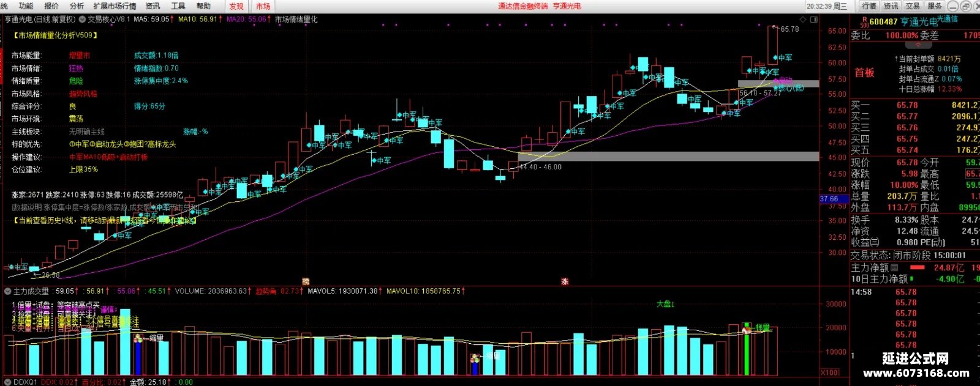
Task: Switch to the 市场 tab
Action: click(263, 6)
